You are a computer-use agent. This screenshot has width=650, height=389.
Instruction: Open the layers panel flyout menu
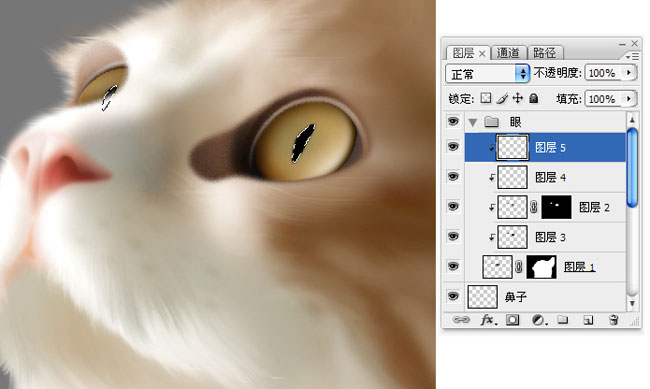coord(633,56)
